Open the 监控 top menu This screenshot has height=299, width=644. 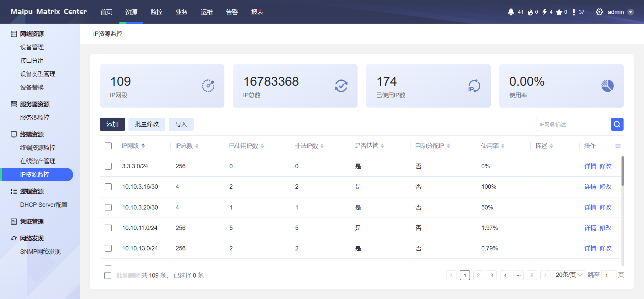[156, 12]
